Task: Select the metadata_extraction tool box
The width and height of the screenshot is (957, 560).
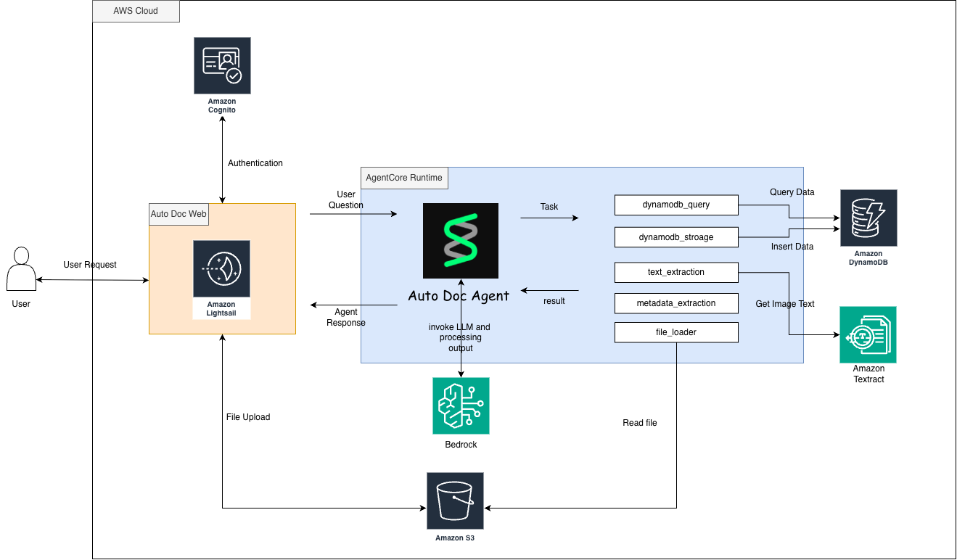Action: click(676, 303)
